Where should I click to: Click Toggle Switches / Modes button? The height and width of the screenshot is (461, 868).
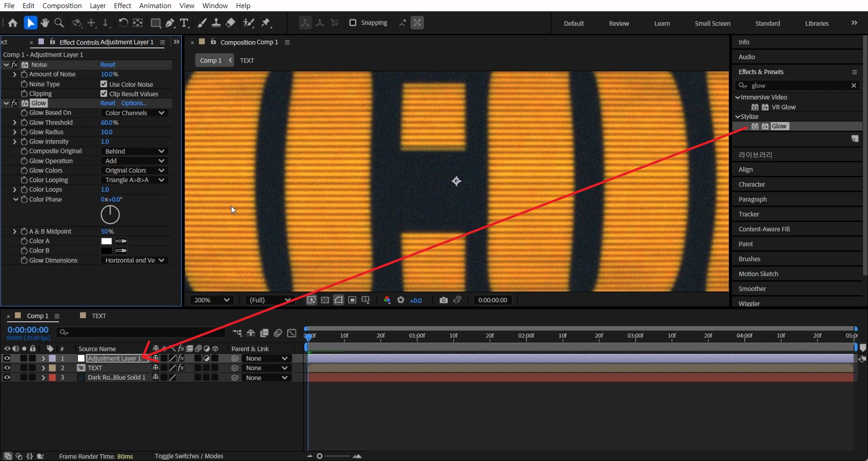[189, 456]
